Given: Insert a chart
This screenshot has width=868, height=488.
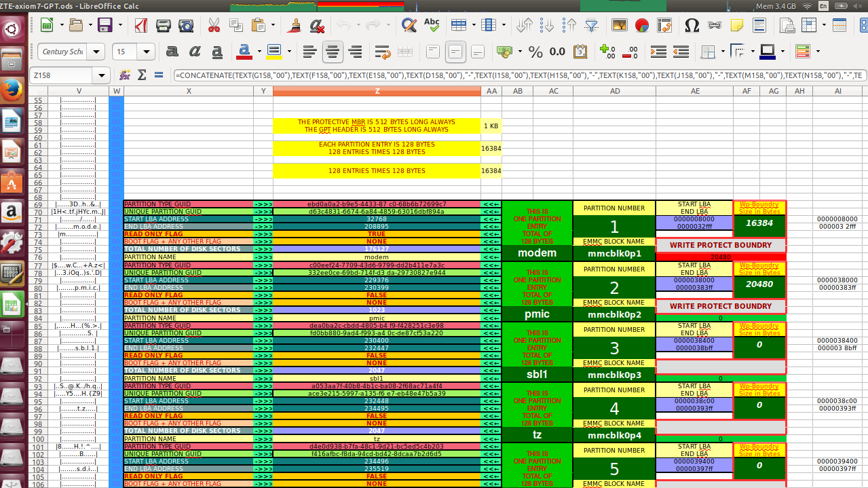Looking at the screenshot, I should coord(642,26).
